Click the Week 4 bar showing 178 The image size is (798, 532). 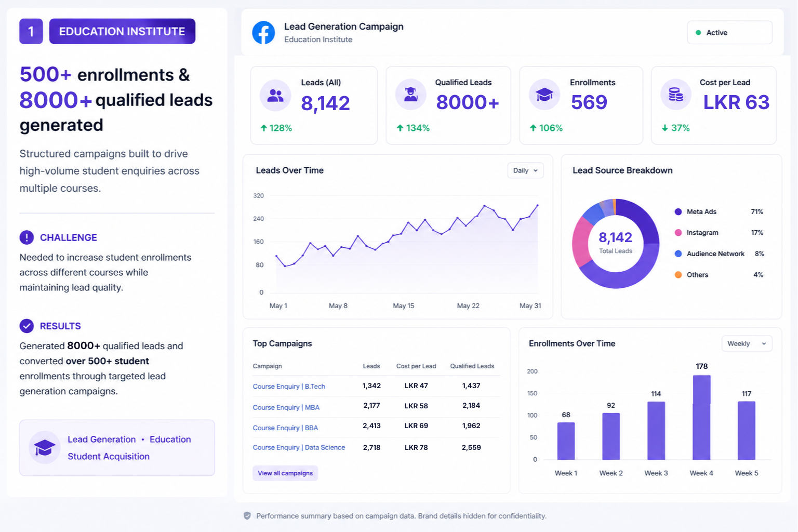coord(701,417)
